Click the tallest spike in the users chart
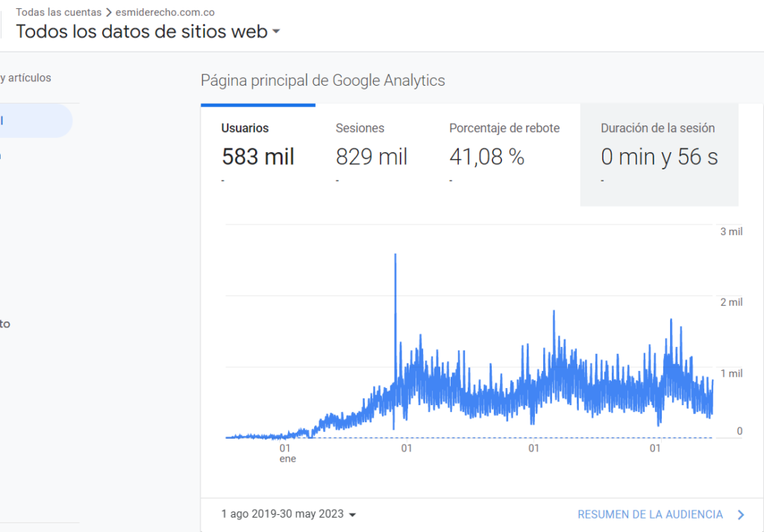 (x=395, y=257)
